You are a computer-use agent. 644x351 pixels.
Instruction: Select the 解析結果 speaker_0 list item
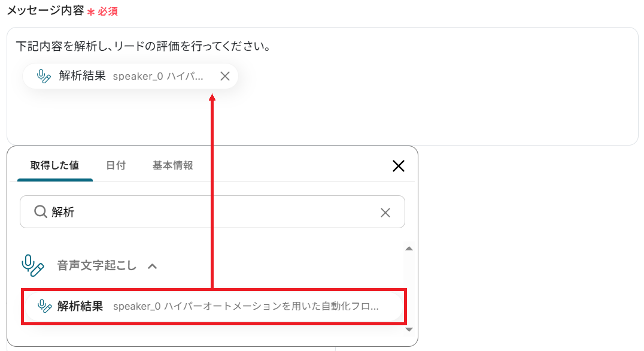214,307
